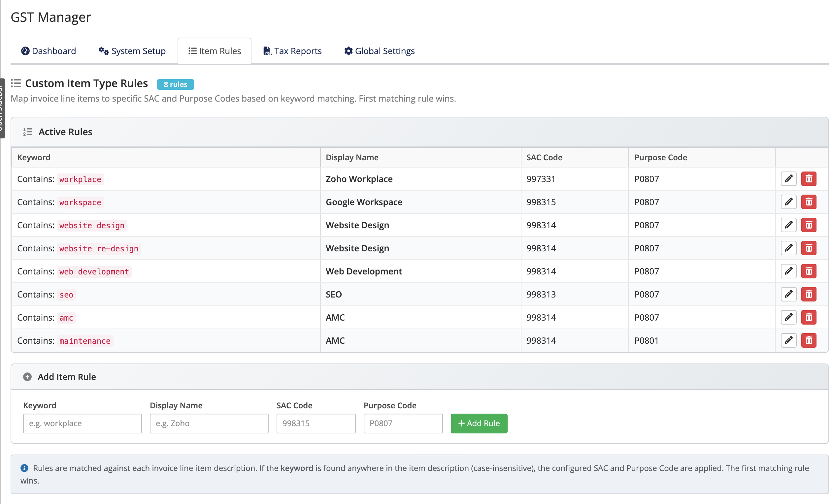Edit the maintenance rule
Screen dimensions: 833x504
coord(788,340)
